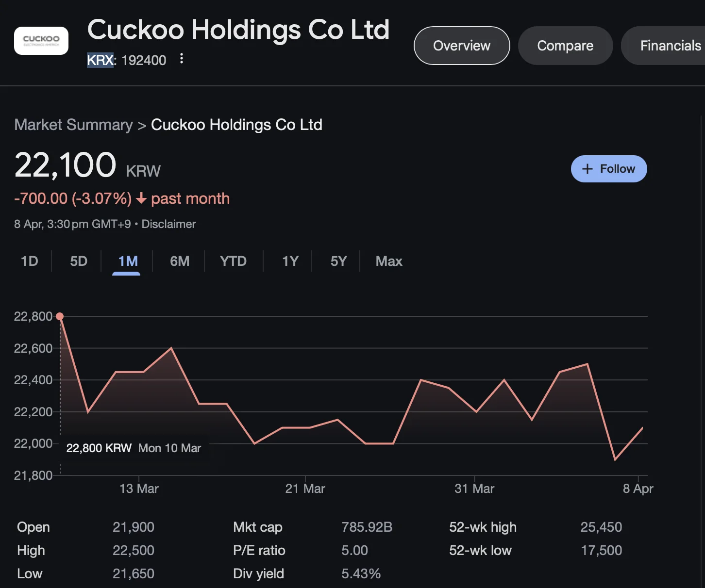Click the P/E ratio value 5.00
Viewport: 705px width, 588px height.
[354, 551]
